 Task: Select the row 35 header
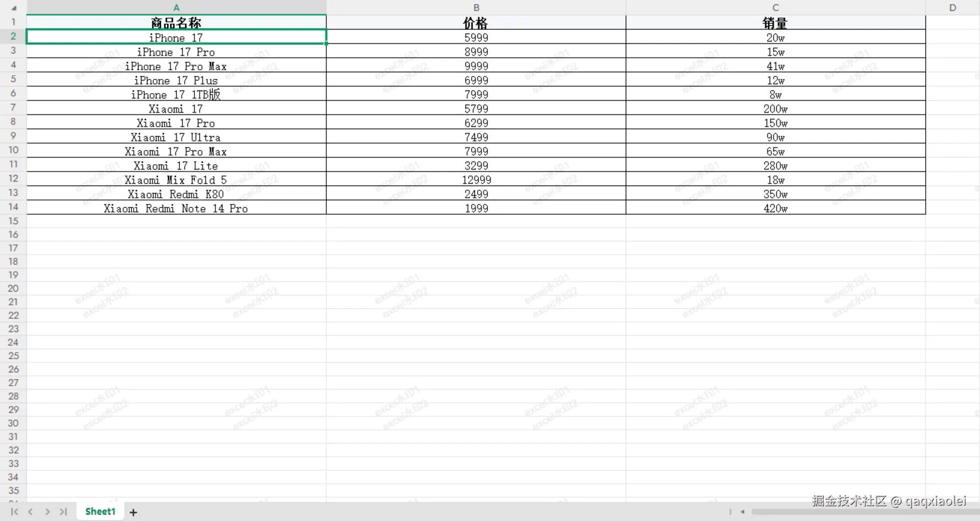(13, 490)
